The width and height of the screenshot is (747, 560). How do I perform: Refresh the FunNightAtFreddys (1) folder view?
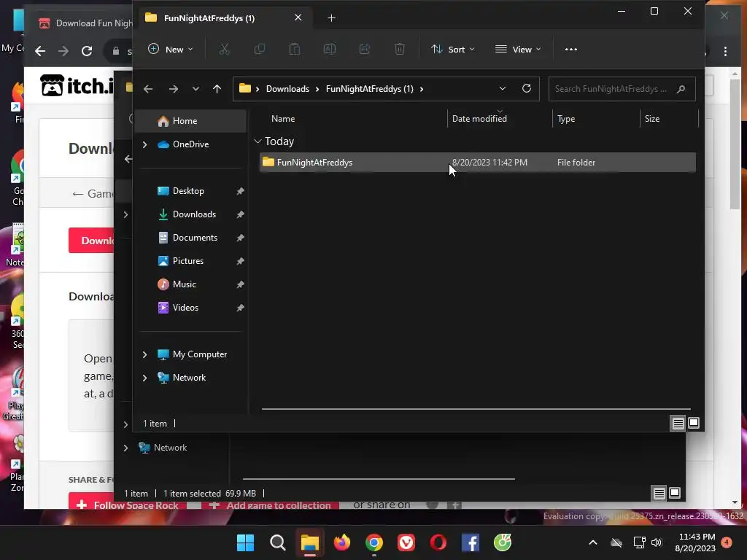pos(527,88)
